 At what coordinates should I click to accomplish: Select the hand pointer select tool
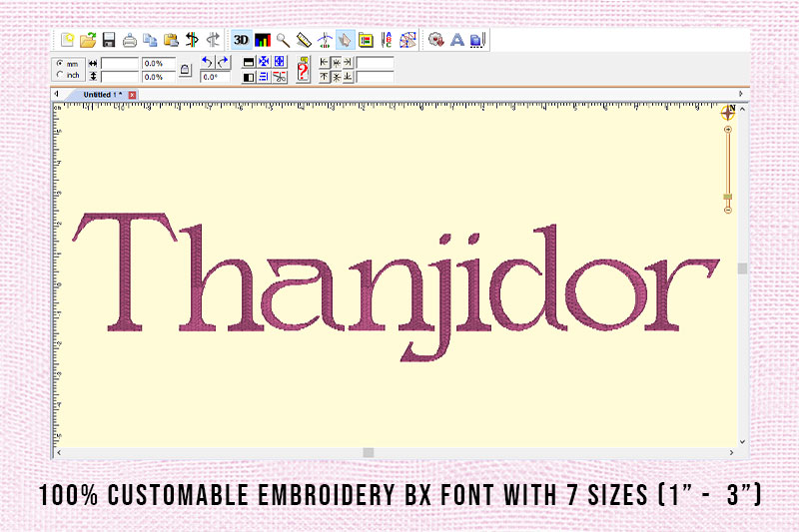(345, 40)
